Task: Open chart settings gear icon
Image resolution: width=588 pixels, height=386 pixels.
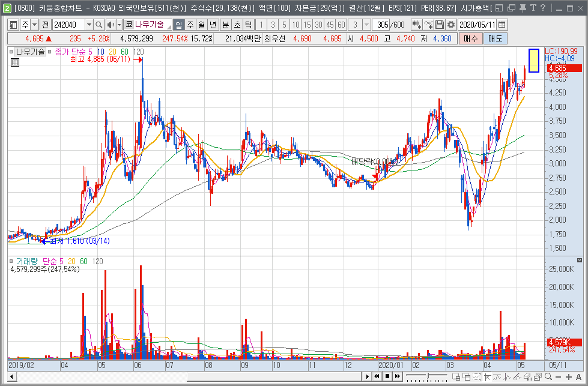Action: [x=451, y=25]
